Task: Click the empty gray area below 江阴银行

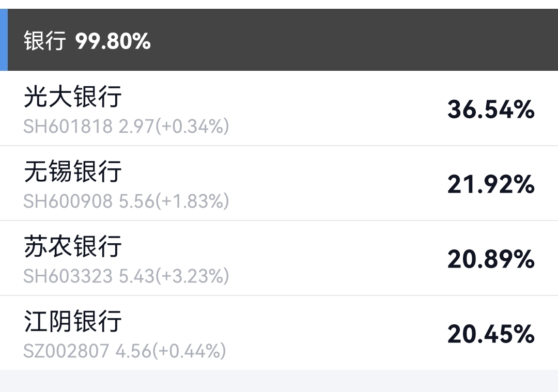Action: pyautogui.click(x=279, y=381)
